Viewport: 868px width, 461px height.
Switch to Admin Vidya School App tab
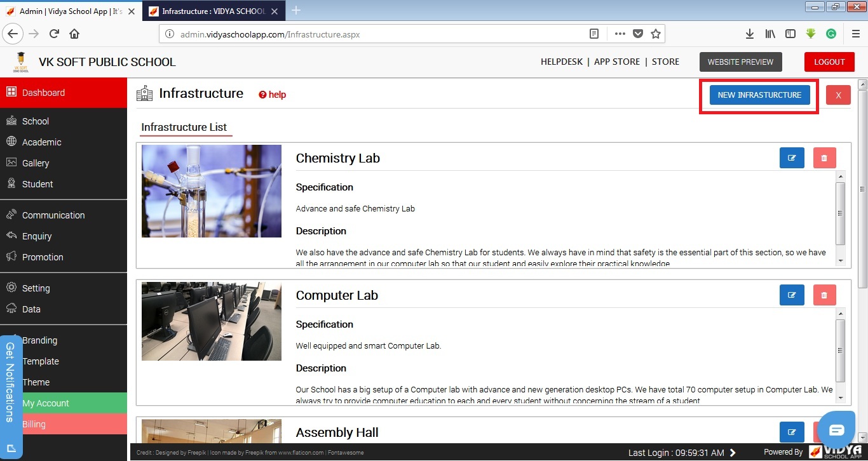[71, 11]
